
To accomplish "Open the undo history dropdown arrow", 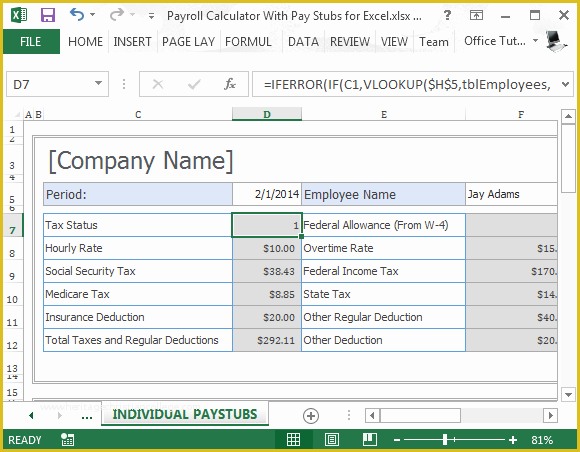I will (x=92, y=15).
